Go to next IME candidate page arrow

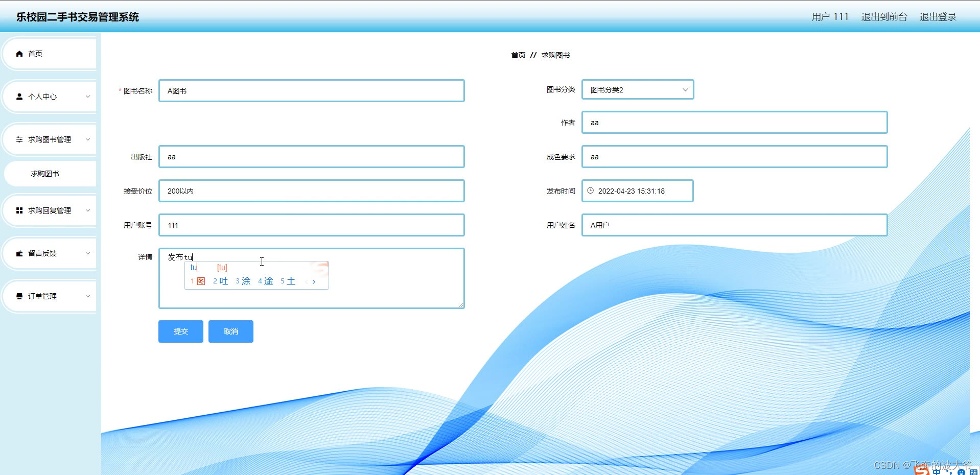coord(314,281)
